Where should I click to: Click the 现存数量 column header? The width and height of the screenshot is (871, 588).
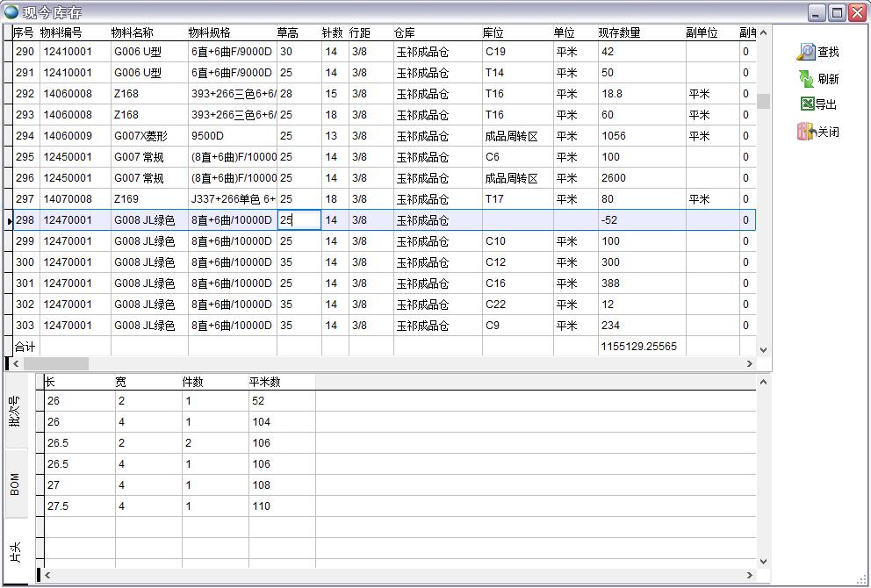[x=620, y=32]
